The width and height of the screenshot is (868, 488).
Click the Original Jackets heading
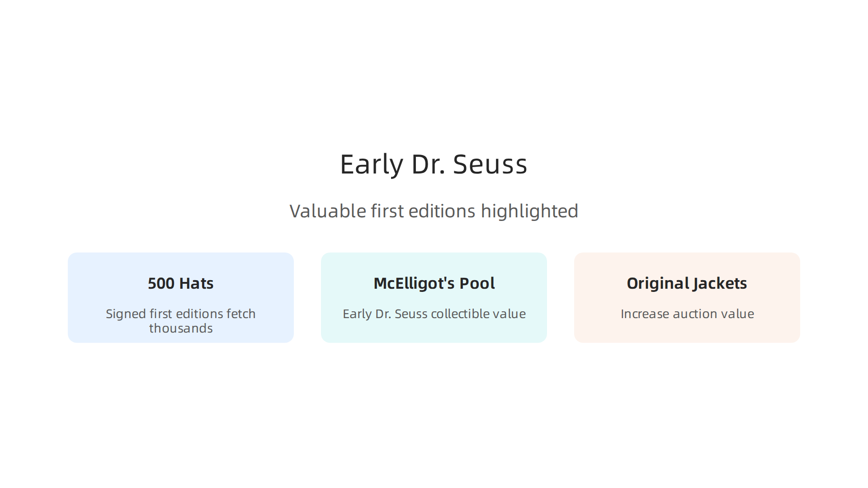coord(687,283)
